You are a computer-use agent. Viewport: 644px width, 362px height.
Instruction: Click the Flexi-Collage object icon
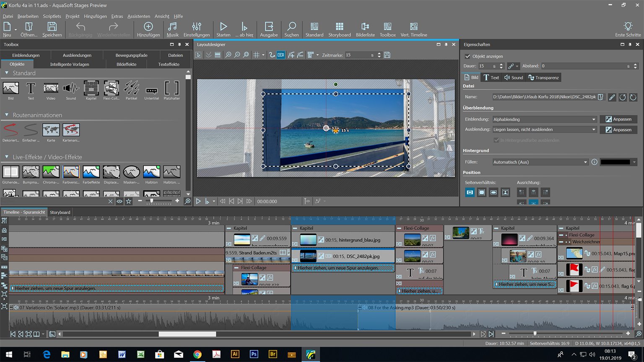point(111,88)
